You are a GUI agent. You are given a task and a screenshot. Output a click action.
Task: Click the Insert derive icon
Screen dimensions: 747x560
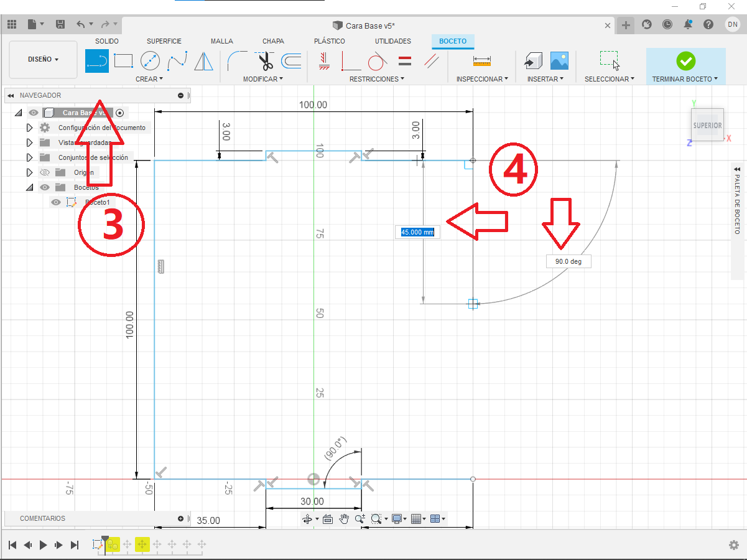click(533, 61)
